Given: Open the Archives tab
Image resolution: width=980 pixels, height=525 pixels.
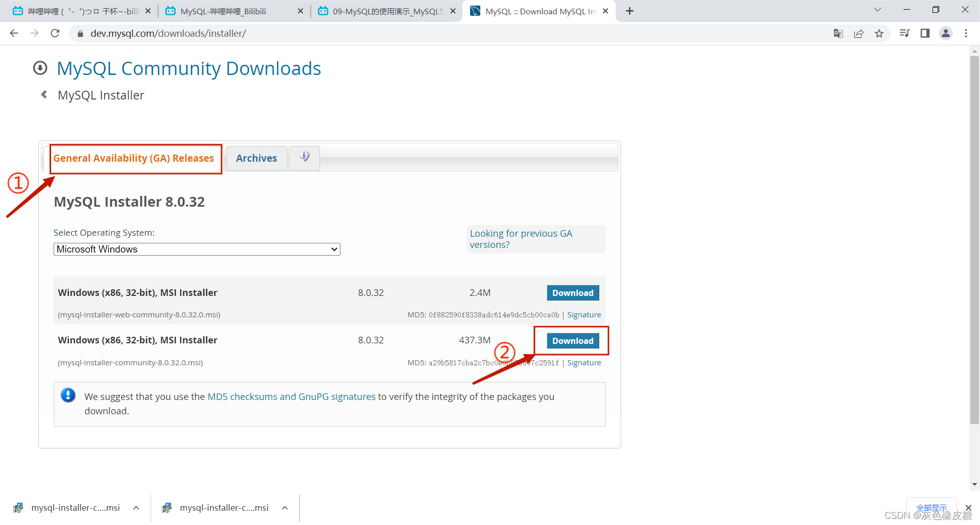Looking at the screenshot, I should point(256,158).
